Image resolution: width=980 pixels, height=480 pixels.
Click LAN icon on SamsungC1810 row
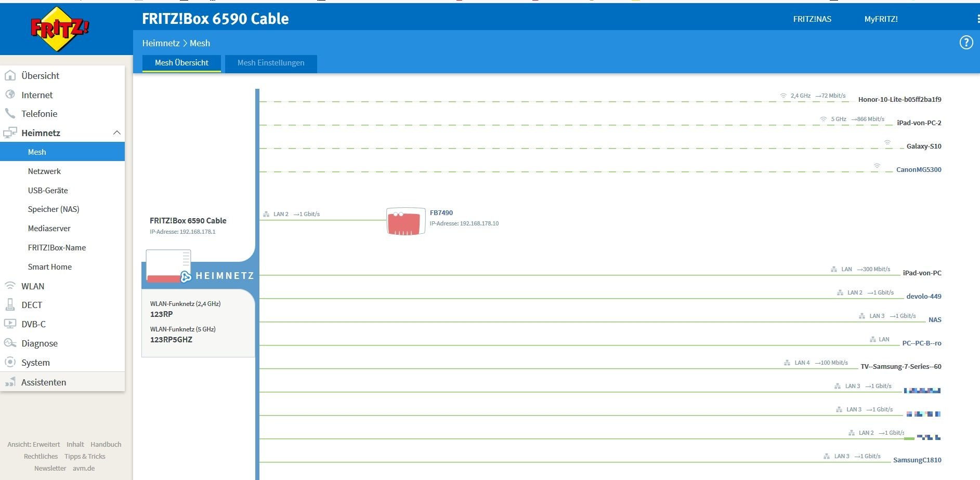point(827,456)
